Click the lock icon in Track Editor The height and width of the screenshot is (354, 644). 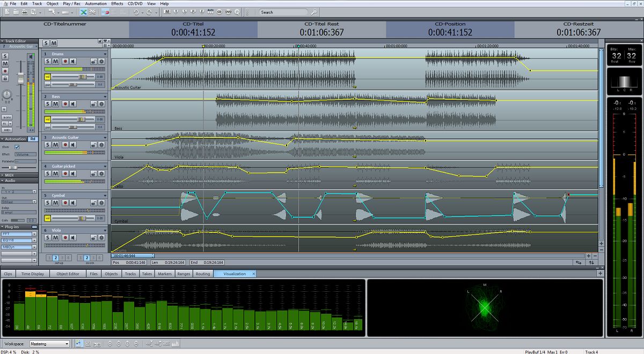click(5, 78)
